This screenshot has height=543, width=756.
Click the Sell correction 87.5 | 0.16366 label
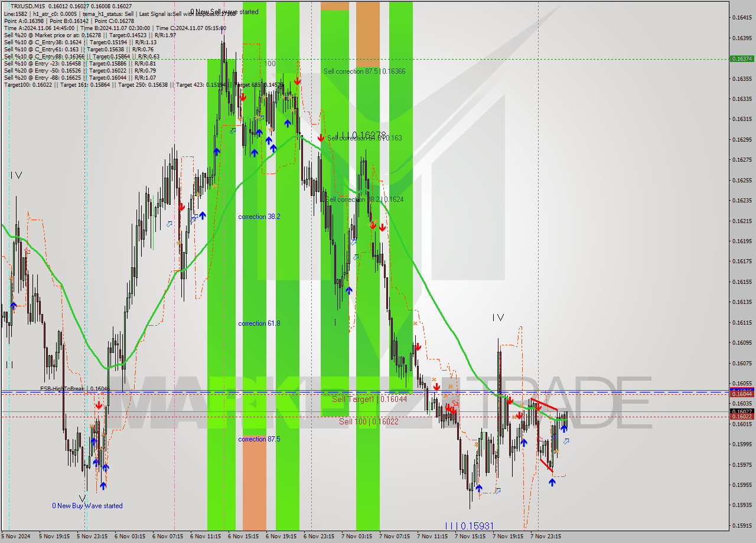pos(364,71)
